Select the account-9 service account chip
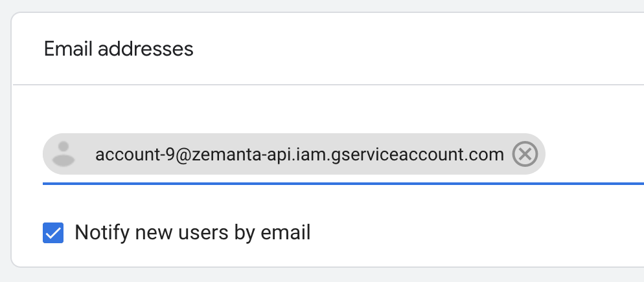Image resolution: width=644 pixels, height=282 pixels. coord(299,155)
